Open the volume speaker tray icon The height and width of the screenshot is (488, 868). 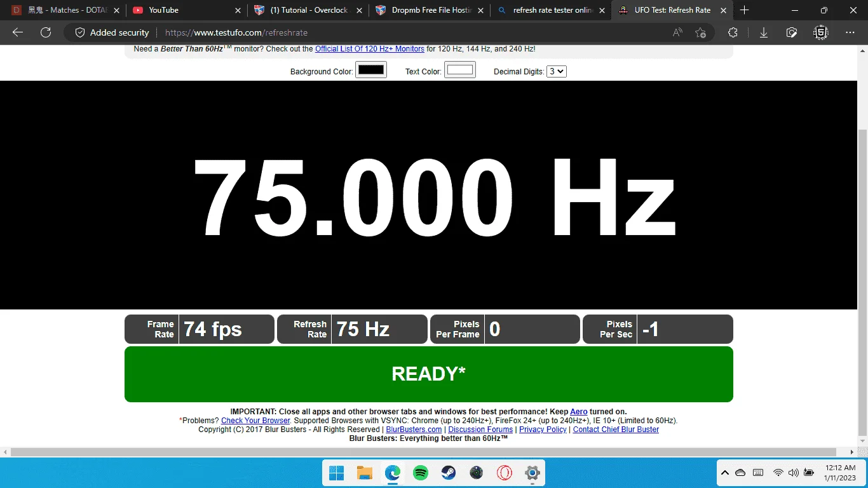coord(793,473)
